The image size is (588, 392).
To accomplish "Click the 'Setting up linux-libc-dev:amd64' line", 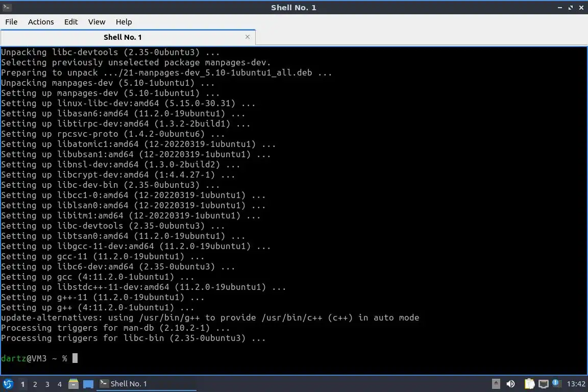I will [128, 103].
